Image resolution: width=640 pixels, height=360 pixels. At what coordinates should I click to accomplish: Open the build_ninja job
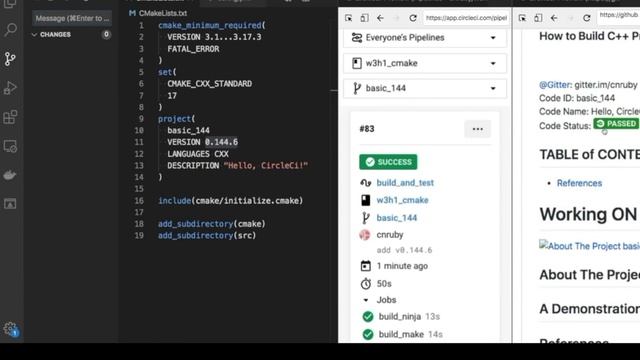(x=400, y=317)
